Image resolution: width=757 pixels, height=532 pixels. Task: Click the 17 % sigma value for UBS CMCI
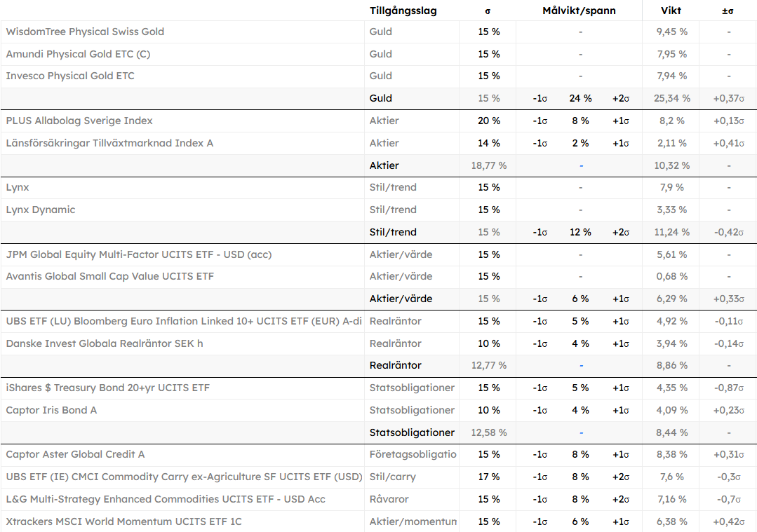(x=488, y=477)
